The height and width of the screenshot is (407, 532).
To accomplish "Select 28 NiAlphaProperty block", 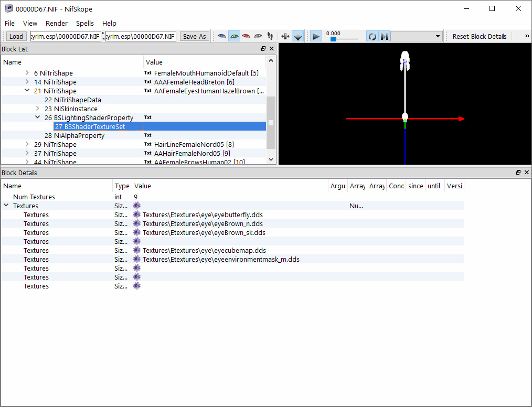I will [x=75, y=135].
